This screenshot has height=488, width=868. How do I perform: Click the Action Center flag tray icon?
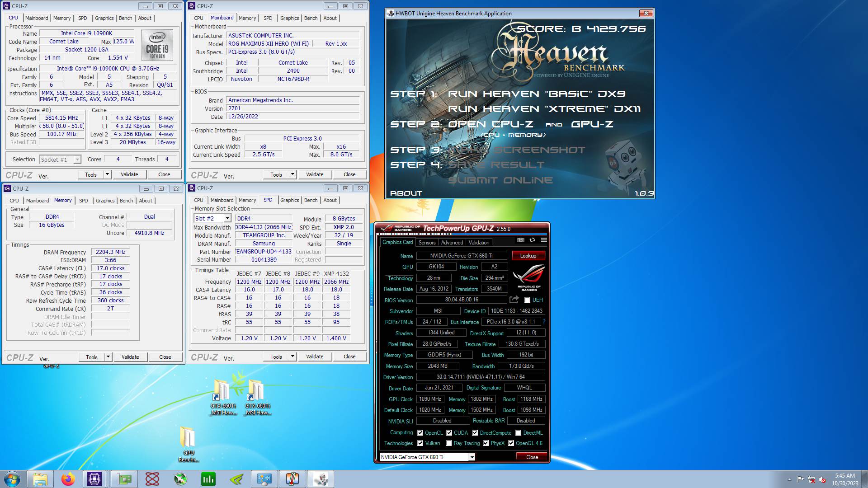[x=800, y=479]
